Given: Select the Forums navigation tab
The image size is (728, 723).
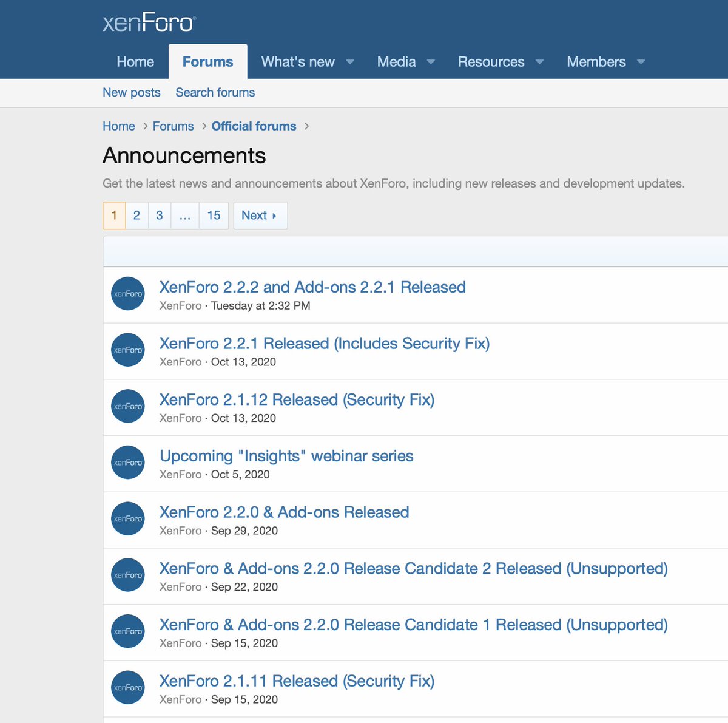Looking at the screenshot, I should point(207,62).
